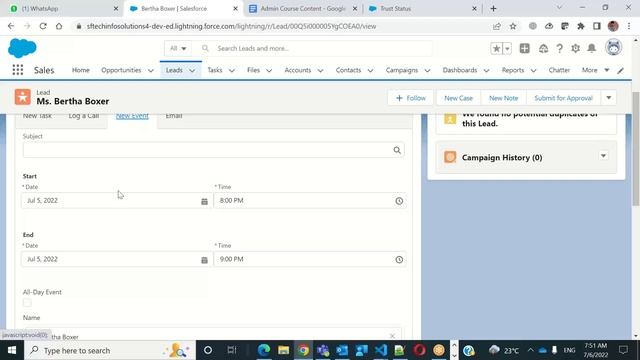This screenshot has width=640, height=360.
Task: Open Visual Studio Code from taskbar
Action: 380,350
